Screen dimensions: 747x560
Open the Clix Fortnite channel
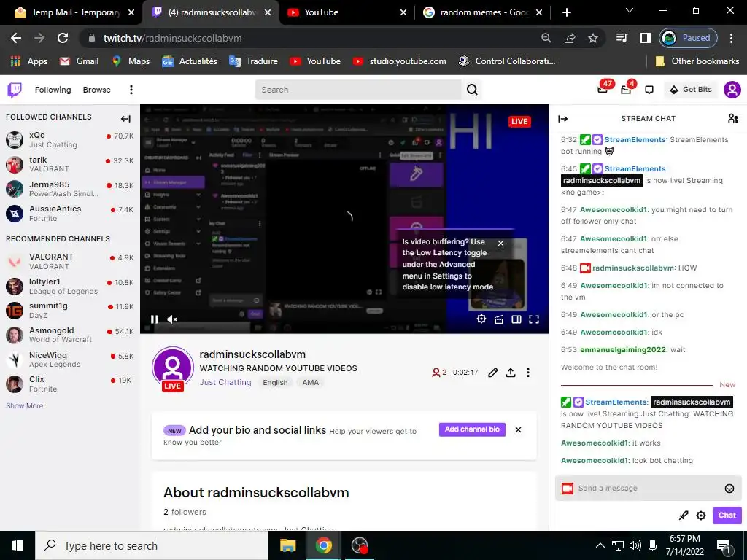[69, 384]
